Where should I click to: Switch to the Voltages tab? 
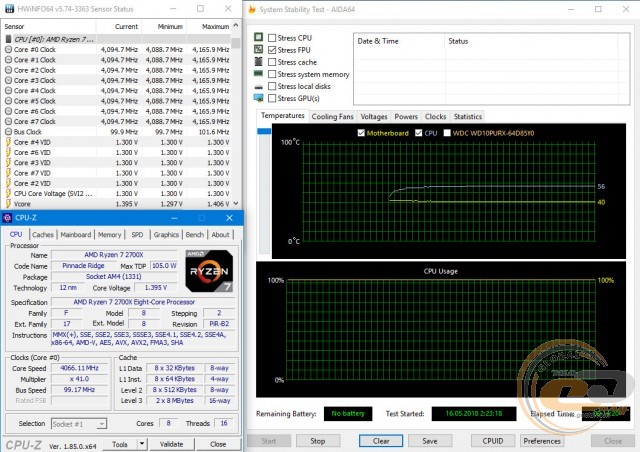coord(373,117)
